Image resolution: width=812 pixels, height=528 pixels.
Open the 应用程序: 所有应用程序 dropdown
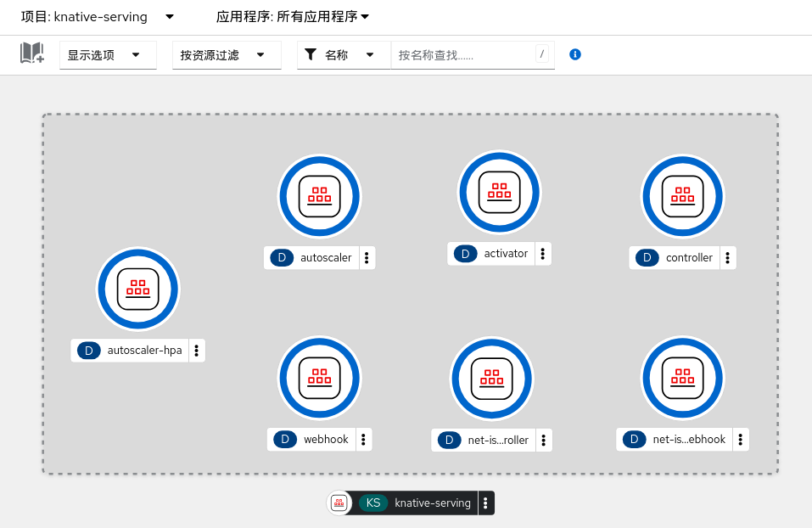click(293, 17)
